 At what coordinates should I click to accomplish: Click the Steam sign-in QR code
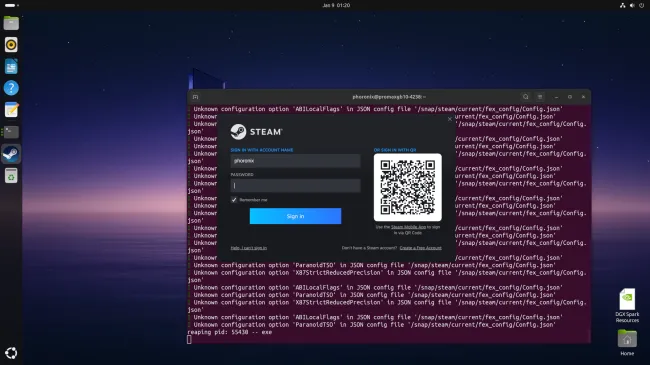point(407,187)
